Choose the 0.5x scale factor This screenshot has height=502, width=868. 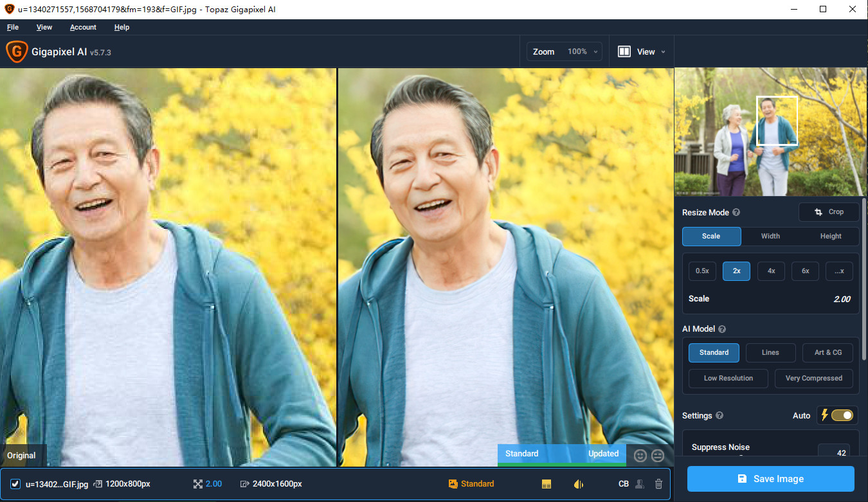point(702,271)
